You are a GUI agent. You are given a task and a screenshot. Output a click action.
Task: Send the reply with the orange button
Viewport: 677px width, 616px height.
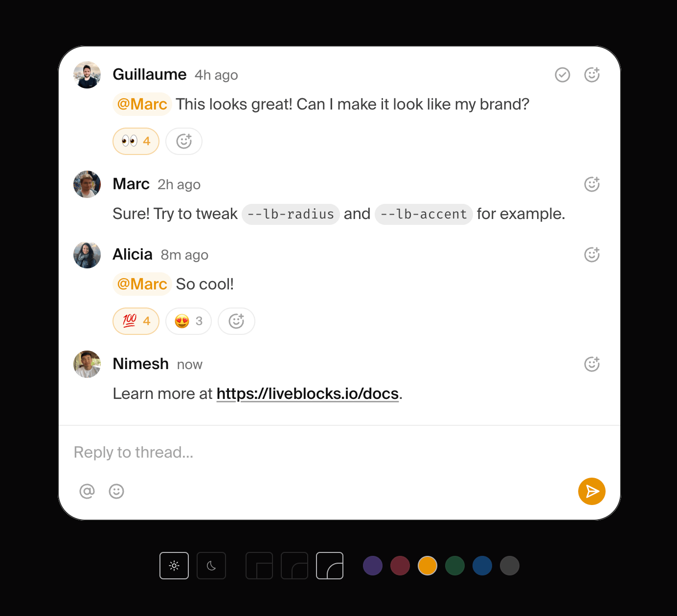tap(592, 491)
